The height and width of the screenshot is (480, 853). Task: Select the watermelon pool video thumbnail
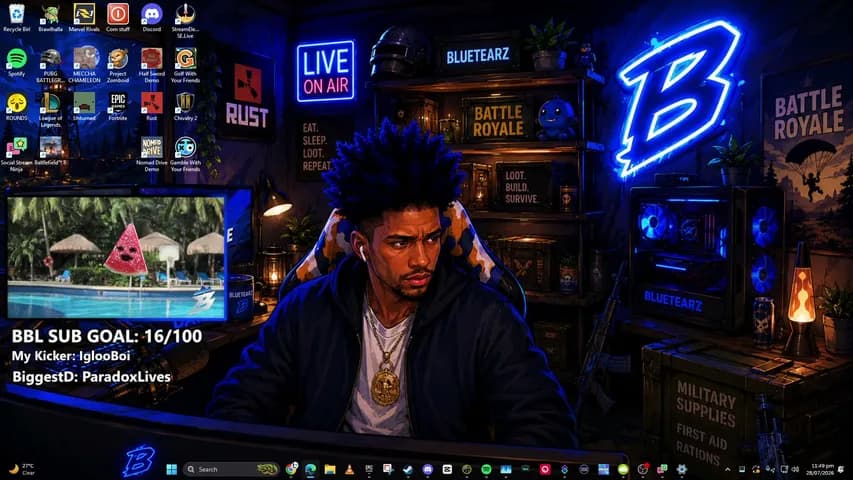pyautogui.click(x=116, y=256)
